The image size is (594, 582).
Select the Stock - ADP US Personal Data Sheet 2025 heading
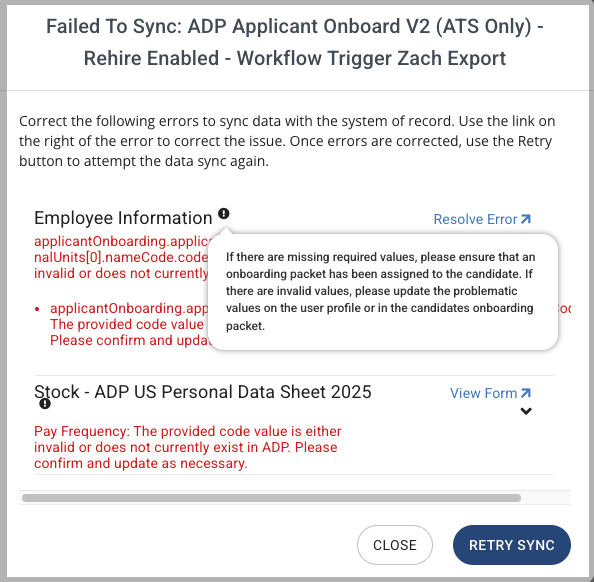(x=203, y=392)
